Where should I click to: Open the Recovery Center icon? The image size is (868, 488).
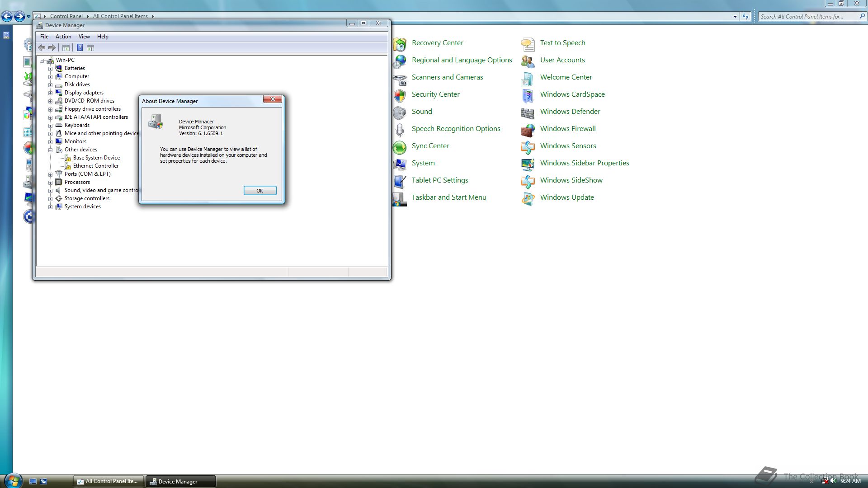(x=400, y=44)
